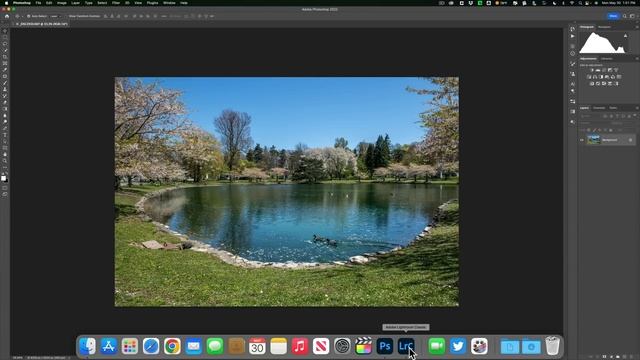Click the Background layer lock icon
The image size is (640, 360).
[x=631, y=140]
